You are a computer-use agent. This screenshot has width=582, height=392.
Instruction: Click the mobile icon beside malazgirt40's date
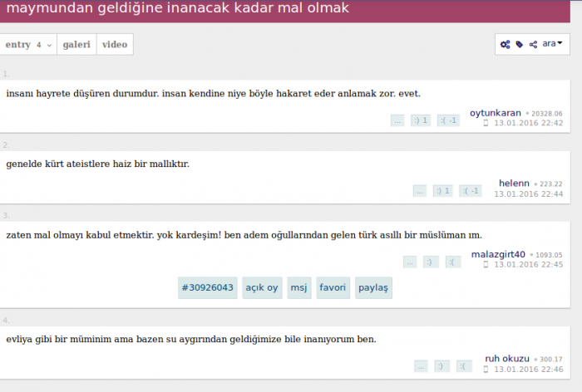pos(486,265)
